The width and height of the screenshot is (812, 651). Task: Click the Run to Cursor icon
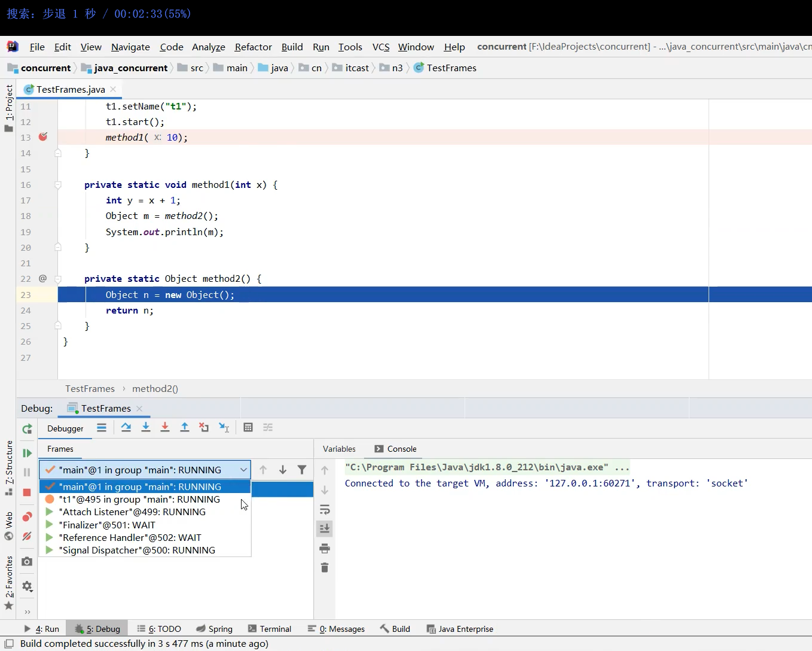point(224,427)
